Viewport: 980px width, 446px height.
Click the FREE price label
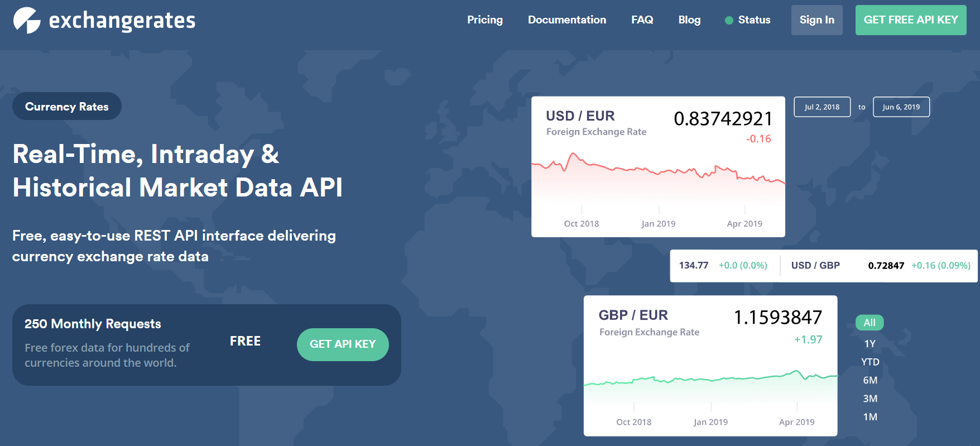coord(245,341)
